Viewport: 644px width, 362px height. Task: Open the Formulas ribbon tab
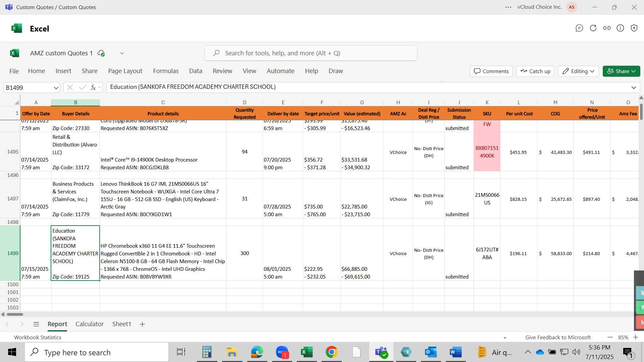166,71
